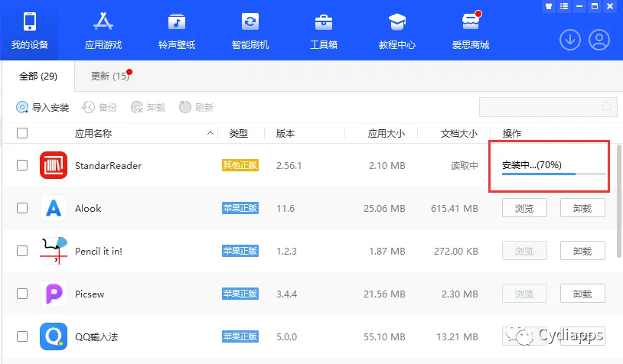Click 刷新 refresh toolbar button

click(196, 107)
